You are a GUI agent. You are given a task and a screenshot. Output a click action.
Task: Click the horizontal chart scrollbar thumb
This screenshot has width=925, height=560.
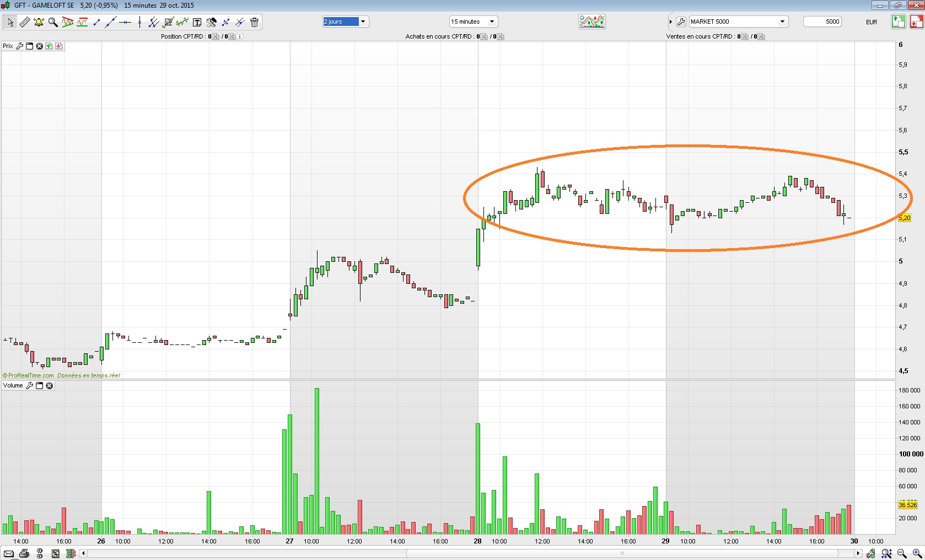[622, 553]
